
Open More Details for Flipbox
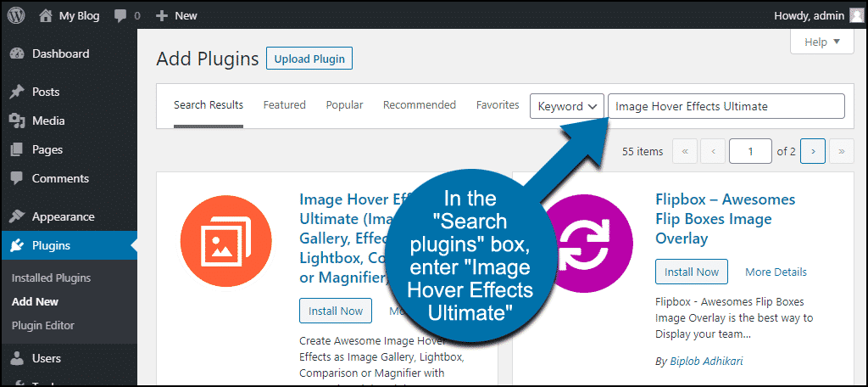point(776,272)
